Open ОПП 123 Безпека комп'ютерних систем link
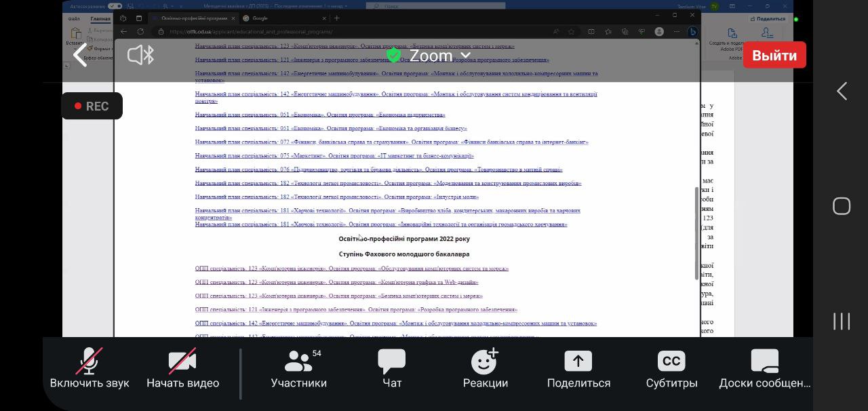The width and height of the screenshot is (868, 411). (339, 296)
